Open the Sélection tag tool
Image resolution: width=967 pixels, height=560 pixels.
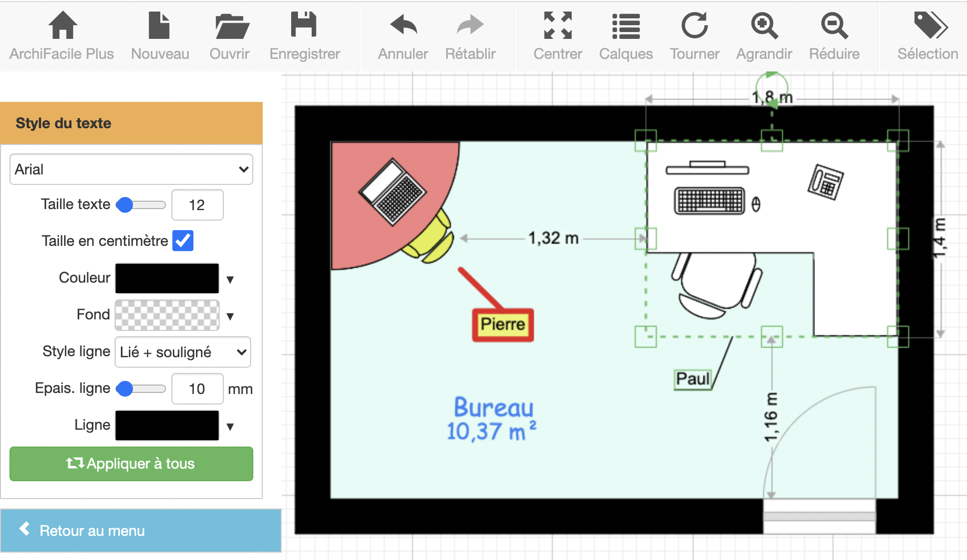[x=928, y=26]
